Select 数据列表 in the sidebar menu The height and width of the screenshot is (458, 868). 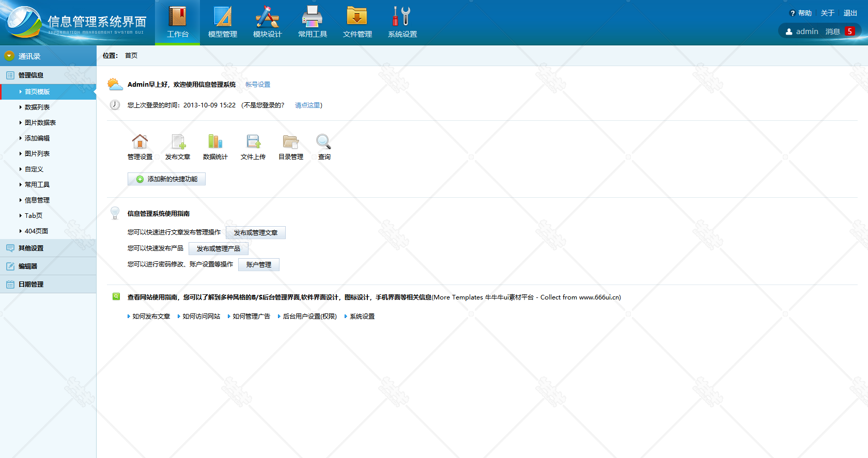tap(37, 107)
